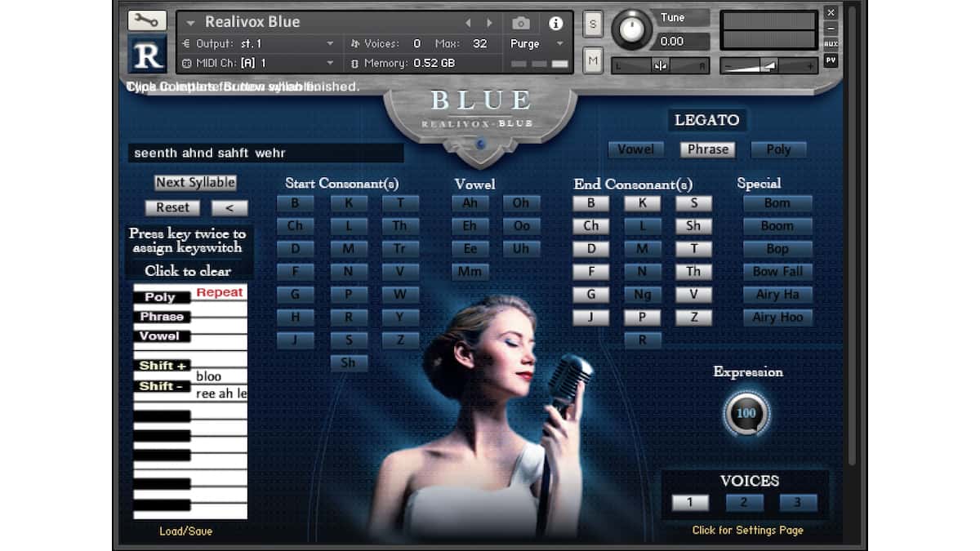The image size is (980, 551).
Task: Enable Phrase legato mode
Action: (707, 149)
